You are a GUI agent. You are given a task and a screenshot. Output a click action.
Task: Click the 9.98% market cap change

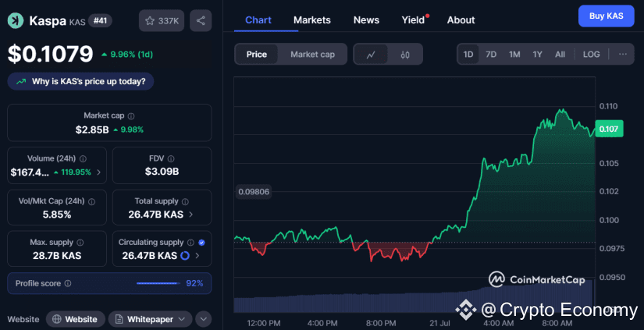point(128,130)
